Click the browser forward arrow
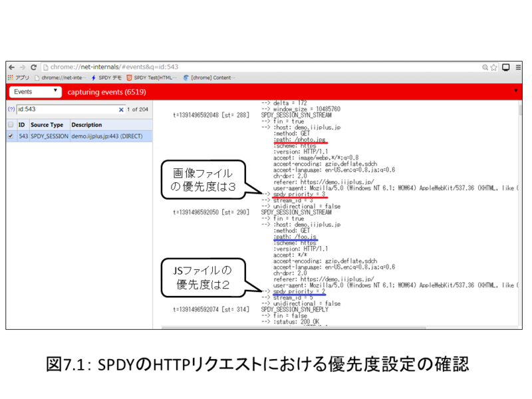Image resolution: width=532 pixels, height=399 pixels. click(x=23, y=67)
